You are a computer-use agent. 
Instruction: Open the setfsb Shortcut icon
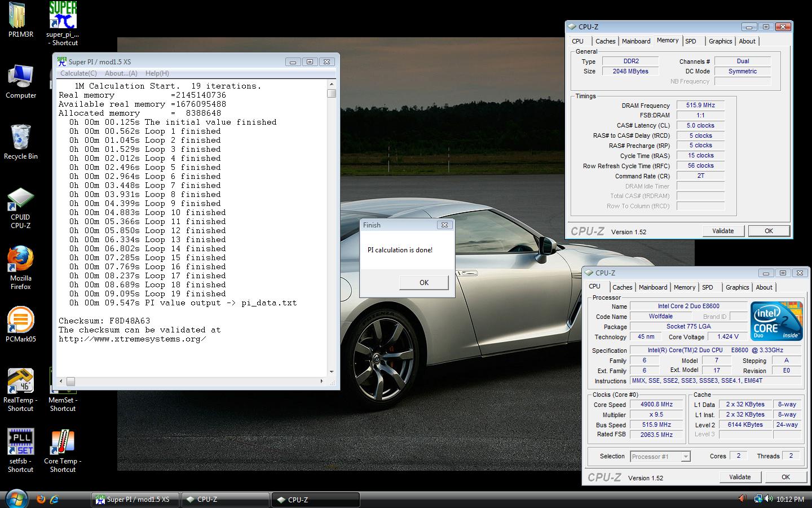[21, 451]
